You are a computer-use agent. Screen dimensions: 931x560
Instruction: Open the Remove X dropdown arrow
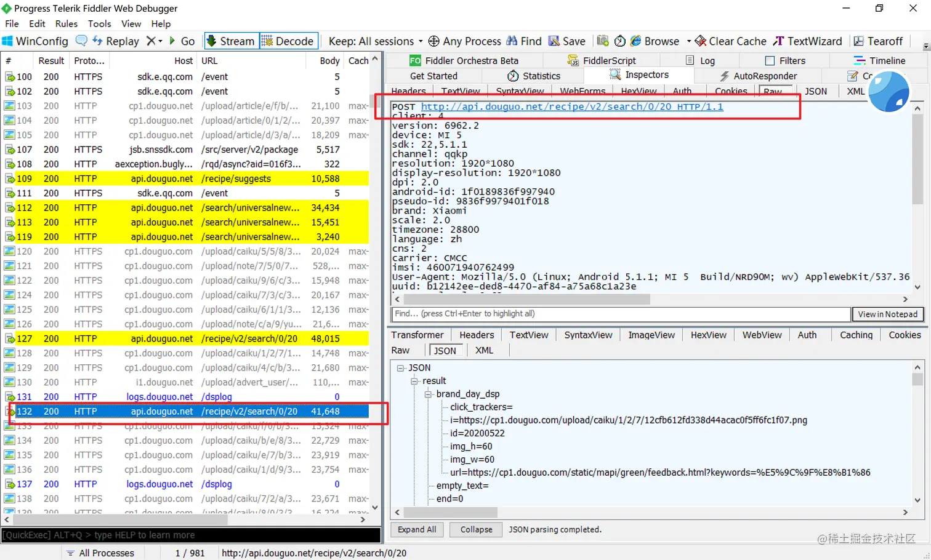(x=161, y=41)
